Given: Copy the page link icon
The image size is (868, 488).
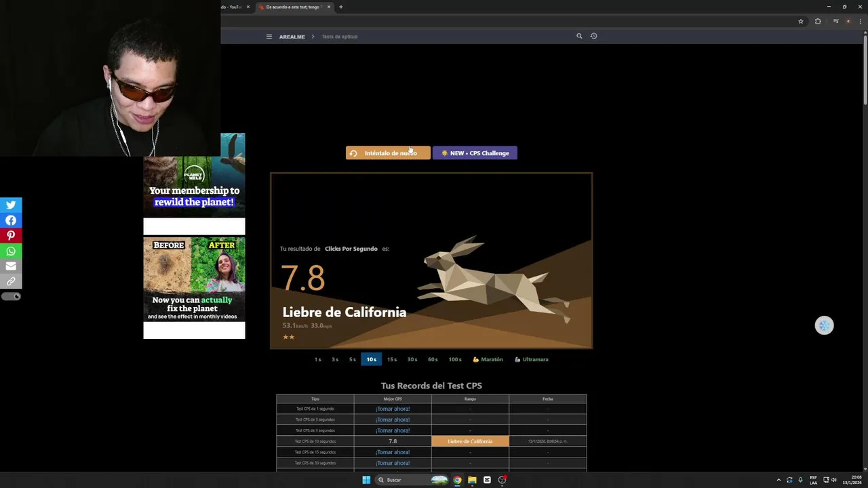Looking at the screenshot, I should pyautogui.click(x=11, y=281).
